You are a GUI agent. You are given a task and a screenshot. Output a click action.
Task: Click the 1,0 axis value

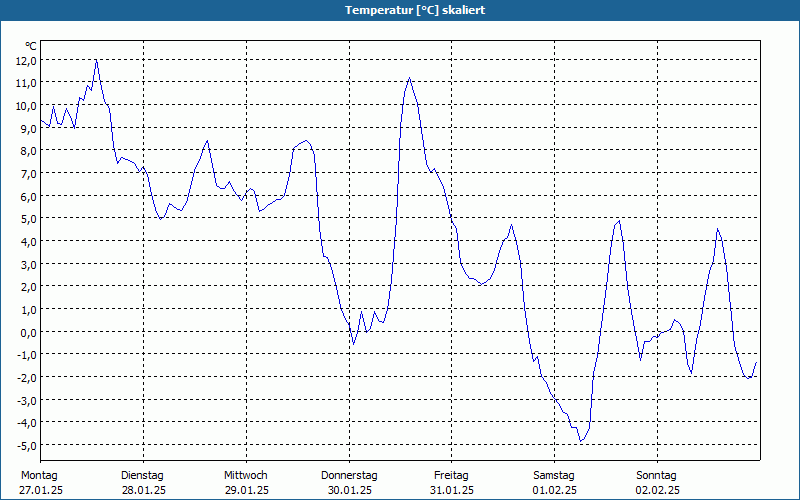coord(29,310)
